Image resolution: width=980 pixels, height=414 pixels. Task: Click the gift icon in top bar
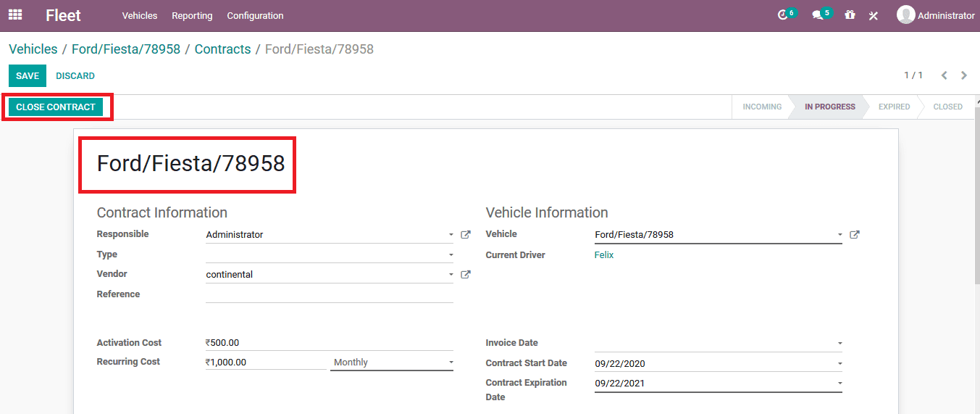pos(850,15)
